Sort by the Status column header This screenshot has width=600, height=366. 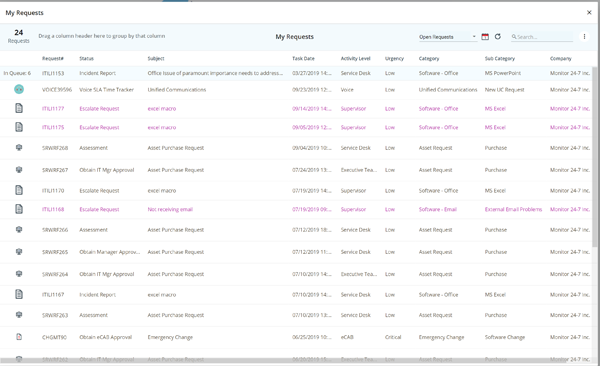[86, 59]
